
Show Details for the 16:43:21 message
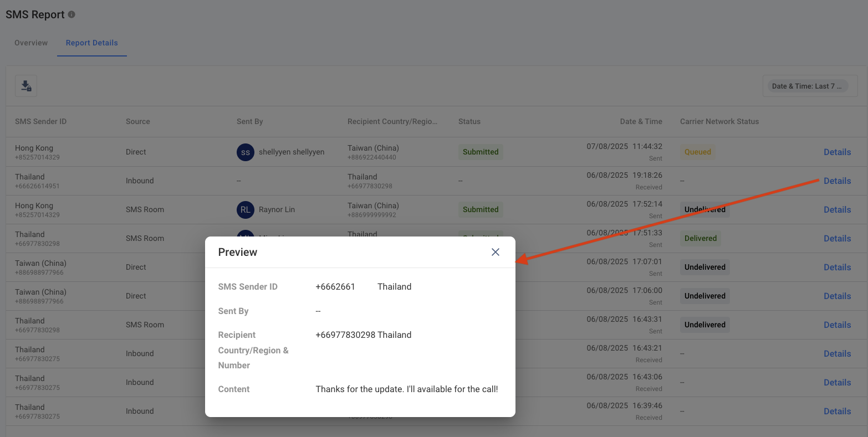tap(838, 353)
